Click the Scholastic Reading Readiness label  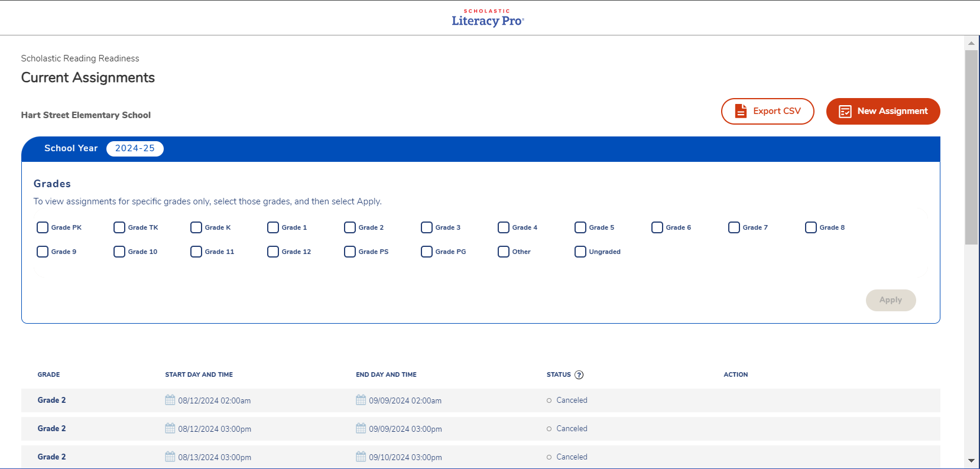pos(80,58)
